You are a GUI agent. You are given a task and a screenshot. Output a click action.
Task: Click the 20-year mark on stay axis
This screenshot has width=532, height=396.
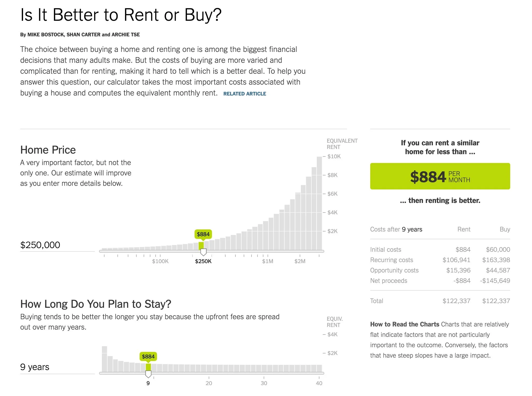pyautogui.click(x=209, y=383)
